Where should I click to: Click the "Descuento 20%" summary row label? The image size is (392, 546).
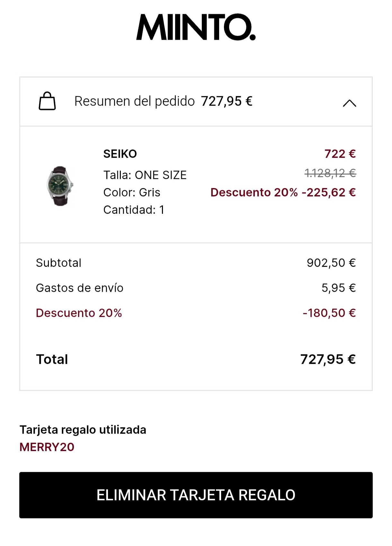[79, 313]
